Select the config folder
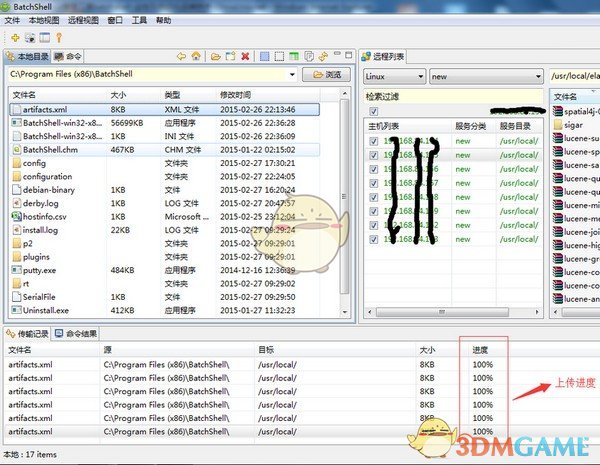 164,163
